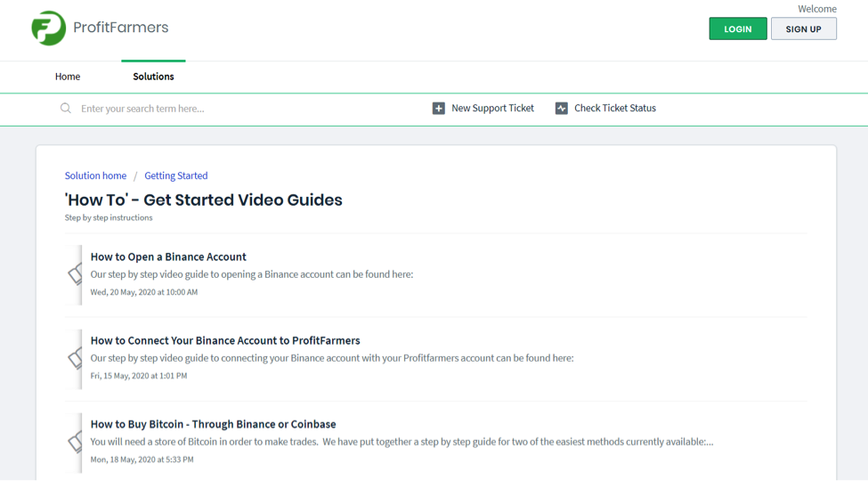Select the Solutions tab
Screen dimensions: 868x481
tap(153, 77)
